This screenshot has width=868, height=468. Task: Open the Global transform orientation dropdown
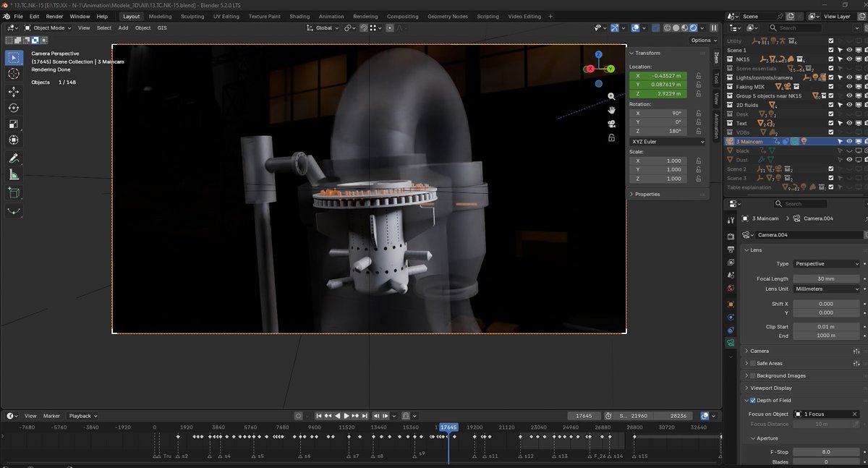pos(323,27)
